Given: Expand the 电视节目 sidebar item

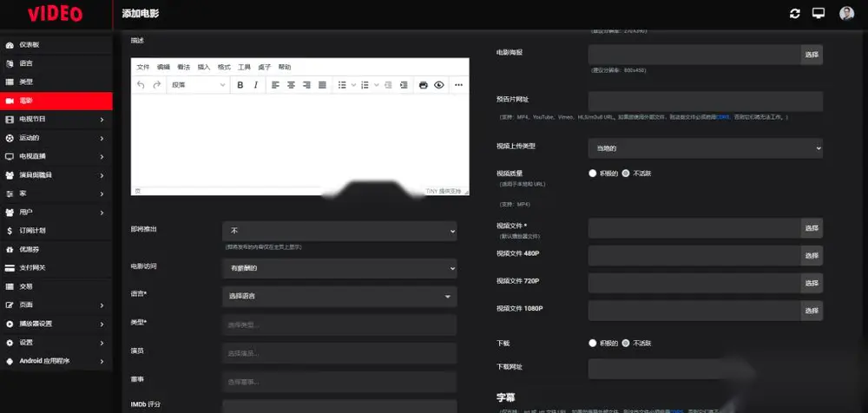Looking at the screenshot, I should [x=56, y=119].
